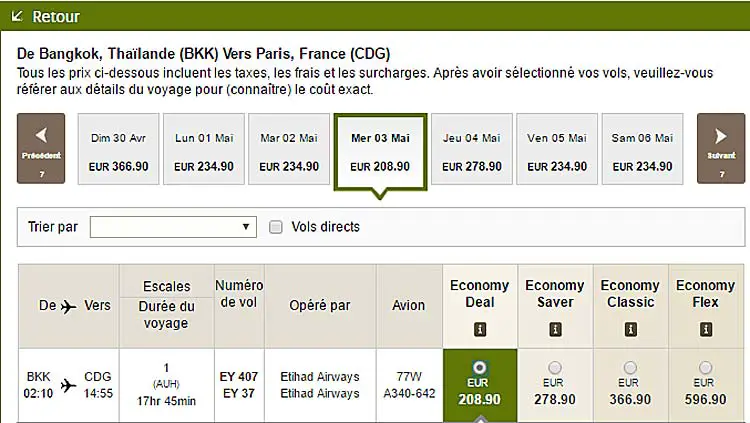Select the Economy Classic EUR 366.90 fare
This screenshot has height=423, width=750.
coord(630,367)
